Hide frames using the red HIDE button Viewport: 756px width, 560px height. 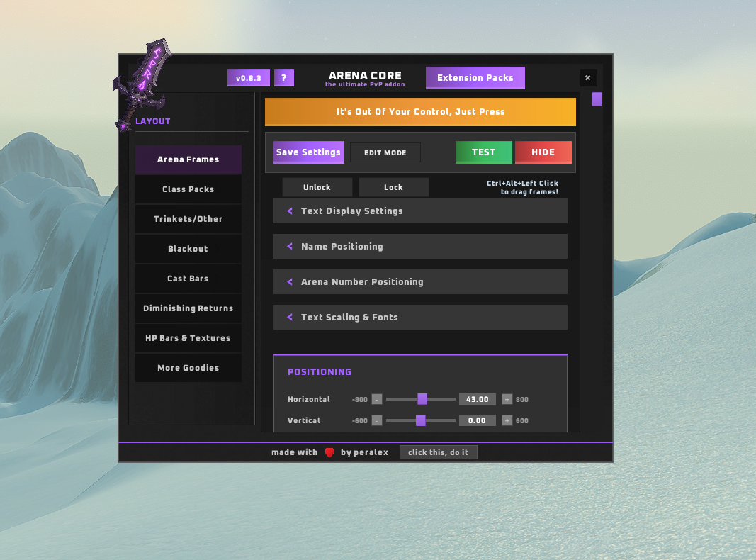coord(543,152)
